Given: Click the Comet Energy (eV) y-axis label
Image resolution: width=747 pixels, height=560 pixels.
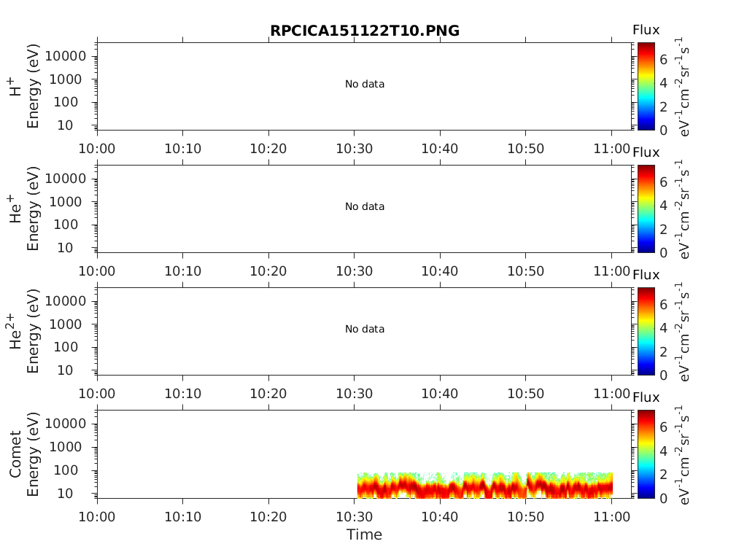Looking at the screenshot, I should (23, 454).
